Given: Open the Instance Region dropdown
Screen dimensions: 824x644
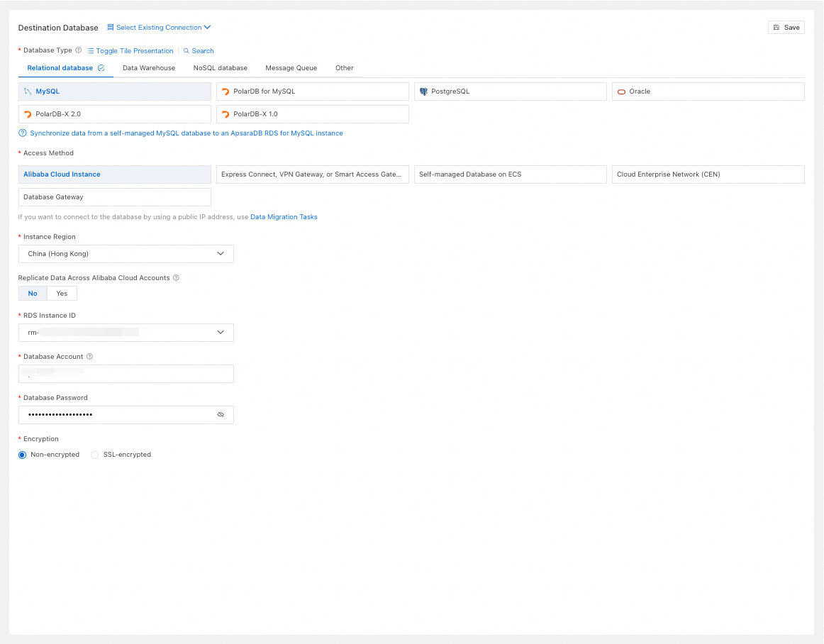Looking at the screenshot, I should click(x=126, y=254).
